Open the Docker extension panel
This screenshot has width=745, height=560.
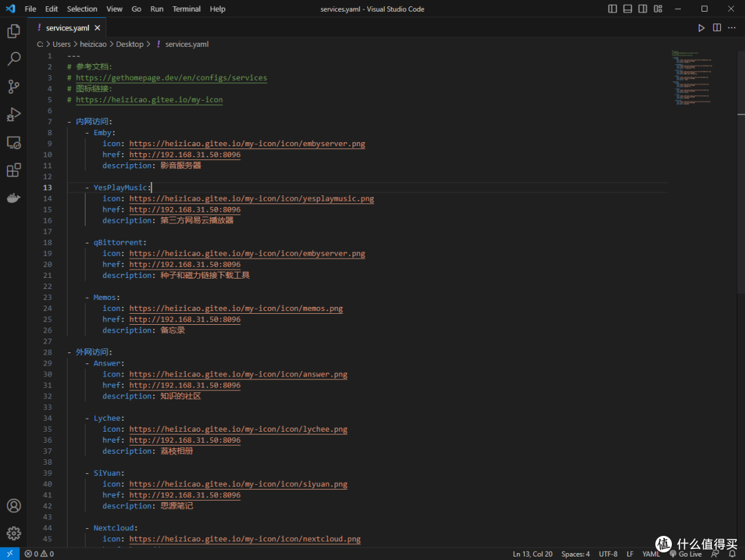[x=14, y=198]
